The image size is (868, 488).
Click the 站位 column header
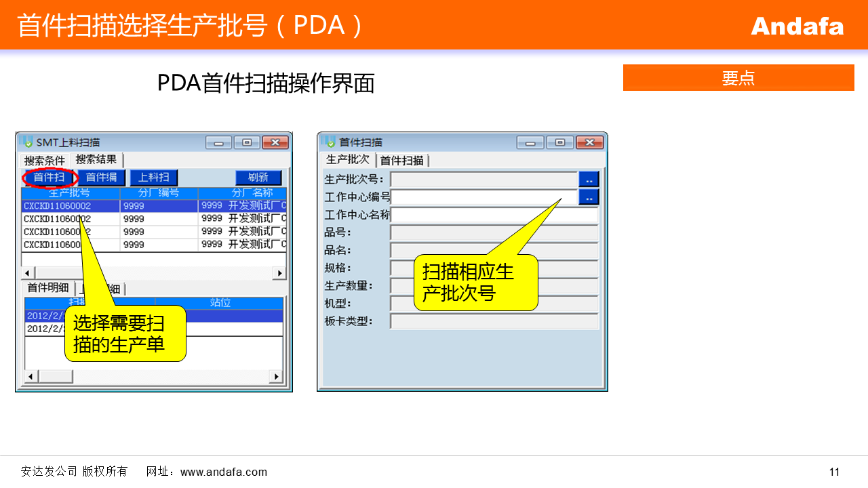click(220, 303)
